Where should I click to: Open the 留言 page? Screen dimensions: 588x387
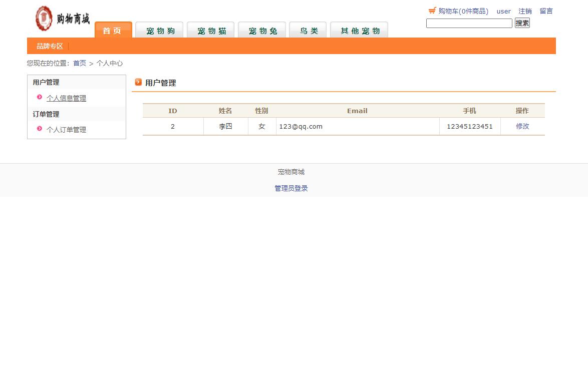[x=546, y=11]
